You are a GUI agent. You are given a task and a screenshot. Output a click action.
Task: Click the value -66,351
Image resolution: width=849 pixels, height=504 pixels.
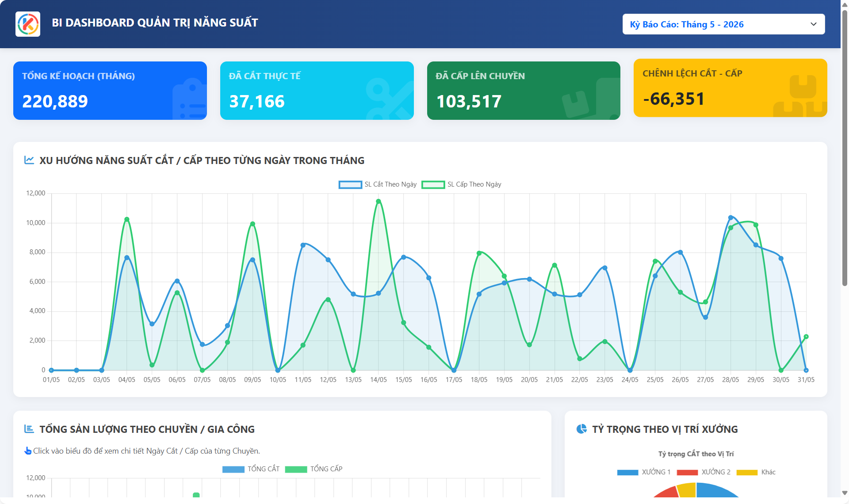click(x=674, y=99)
